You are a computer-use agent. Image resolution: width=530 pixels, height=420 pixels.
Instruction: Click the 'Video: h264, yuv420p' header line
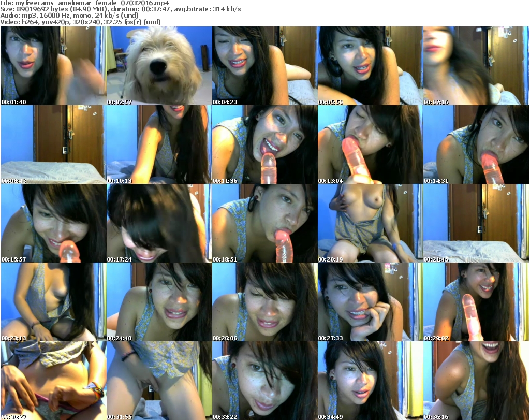80,22
